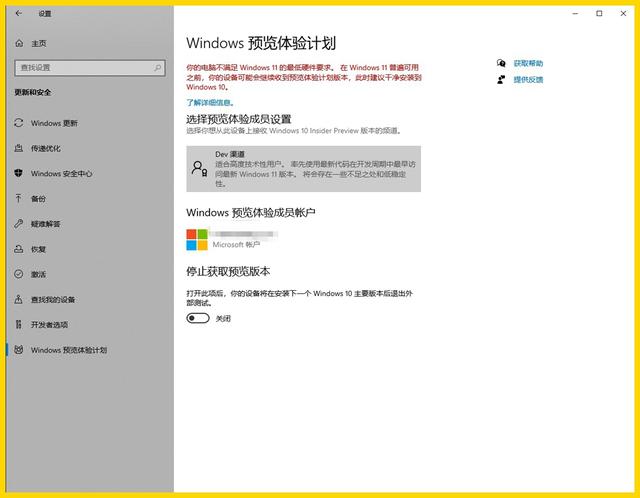Image resolution: width=640 pixels, height=498 pixels.
Task: Minimize the Settings window
Action: 576,13
